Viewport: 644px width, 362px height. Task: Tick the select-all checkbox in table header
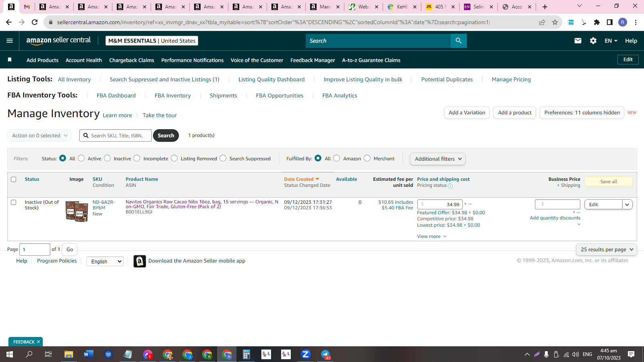(14, 180)
